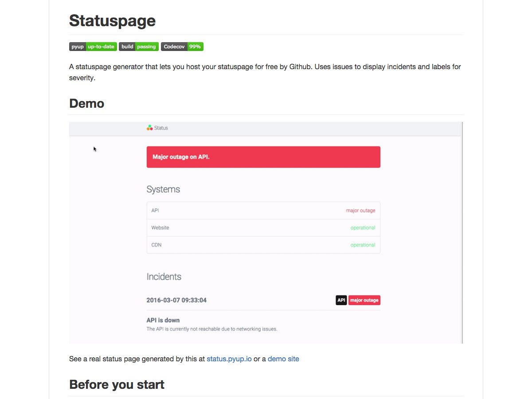
Task: Click the Systems heading in demo
Action: point(163,189)
